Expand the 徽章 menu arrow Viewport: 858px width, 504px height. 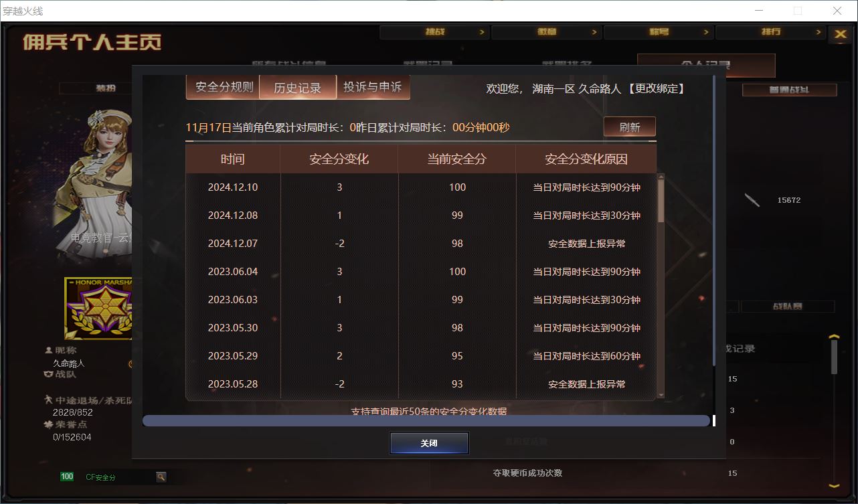tap(594, 32)
